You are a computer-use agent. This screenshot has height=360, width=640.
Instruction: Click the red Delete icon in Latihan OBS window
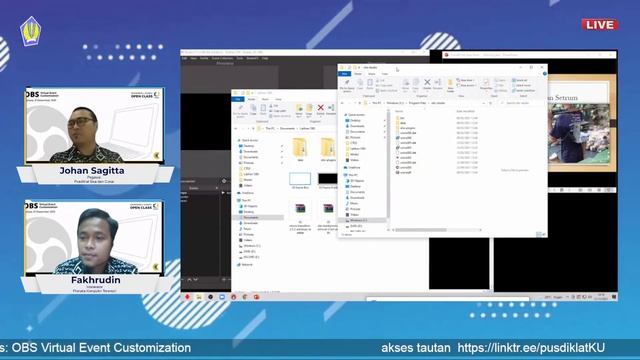320,109
